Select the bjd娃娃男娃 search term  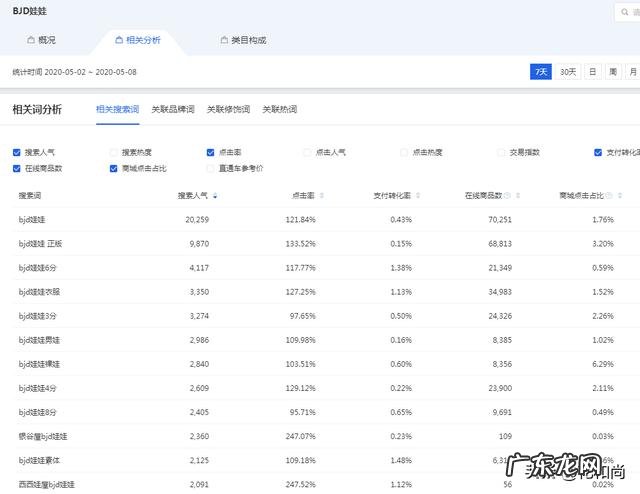(39, 340)
